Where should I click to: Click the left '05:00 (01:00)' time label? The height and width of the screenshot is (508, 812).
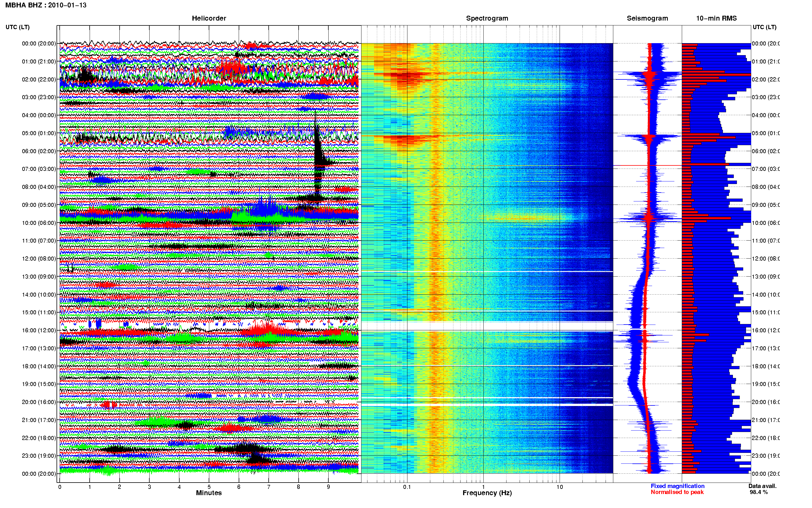39,133
